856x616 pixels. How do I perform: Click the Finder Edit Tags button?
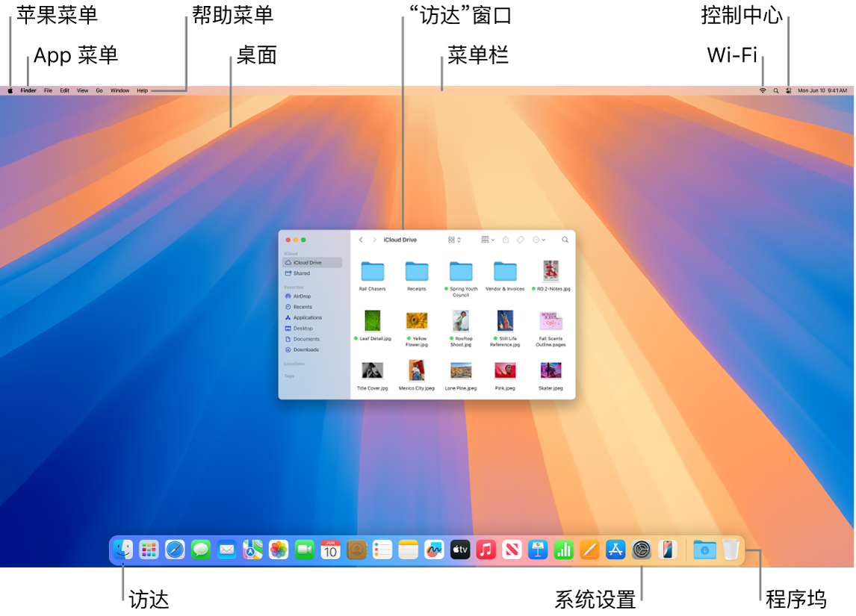pyautogui.click(x=521, y=240)
